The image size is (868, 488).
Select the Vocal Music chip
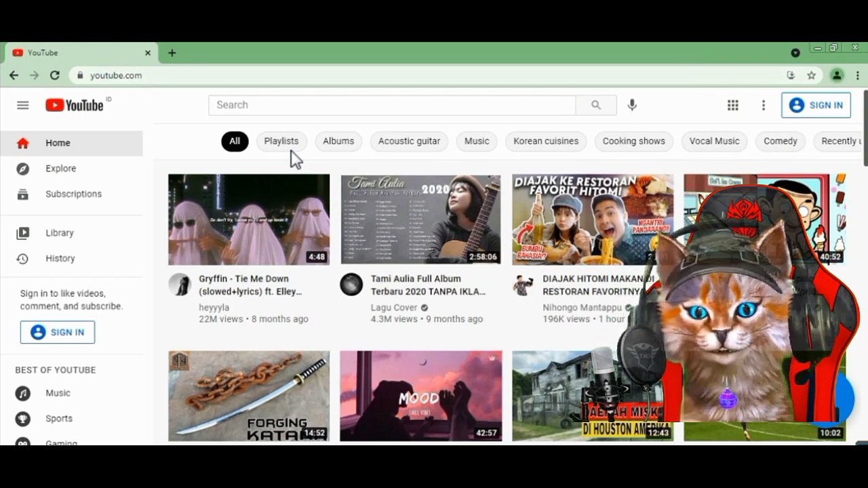(714, 141)
